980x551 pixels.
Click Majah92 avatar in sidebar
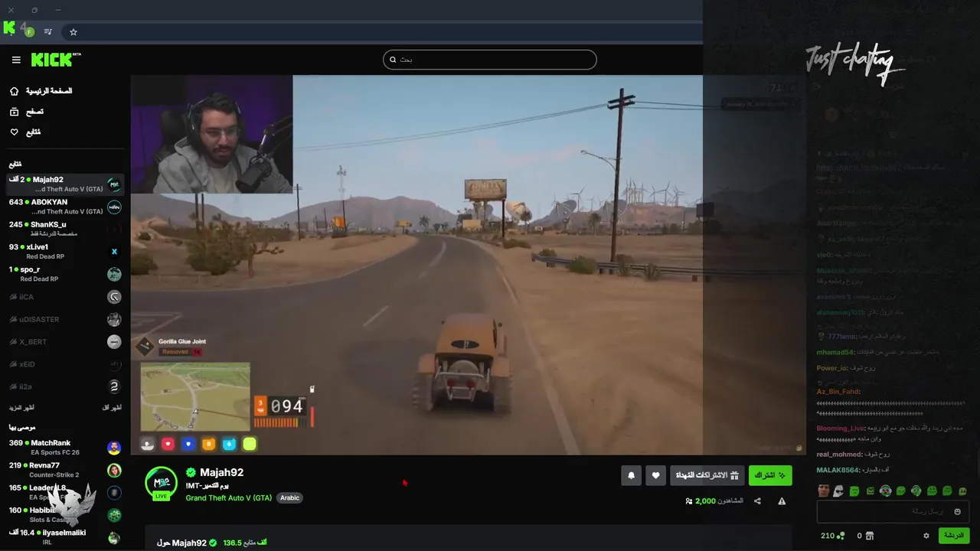pyautogui.click(x=114, y=184)
